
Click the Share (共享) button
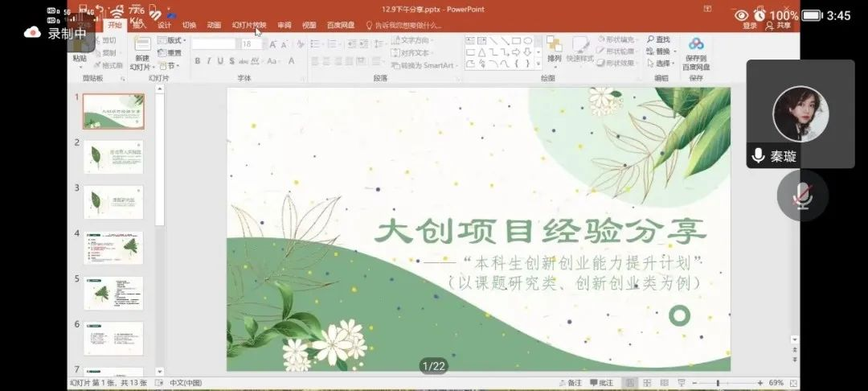(x=778, y=26)
